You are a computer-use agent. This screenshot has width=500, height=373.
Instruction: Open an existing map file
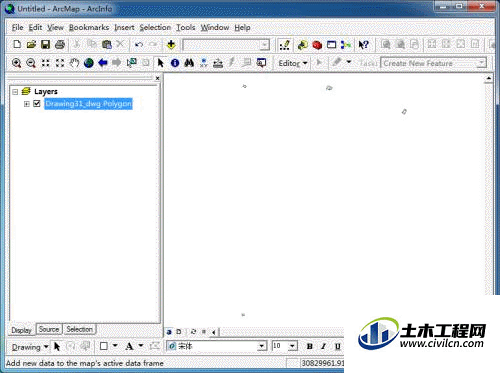click(31, 45)
